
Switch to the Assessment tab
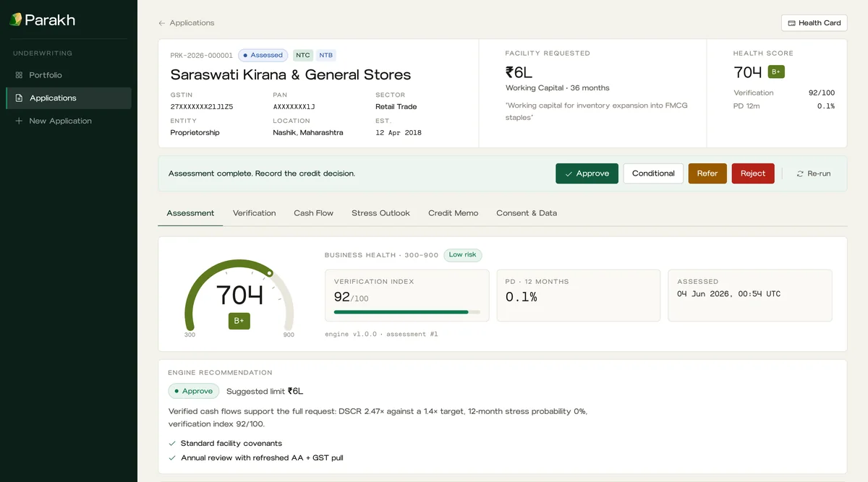coord(190,213)
